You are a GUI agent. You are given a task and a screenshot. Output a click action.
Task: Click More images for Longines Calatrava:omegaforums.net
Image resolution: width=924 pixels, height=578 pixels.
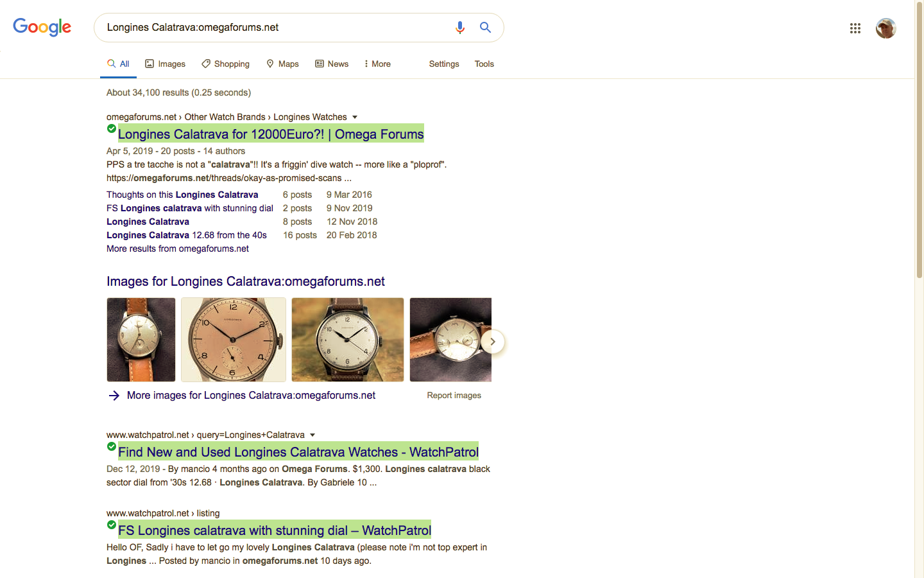click(251, 396)
